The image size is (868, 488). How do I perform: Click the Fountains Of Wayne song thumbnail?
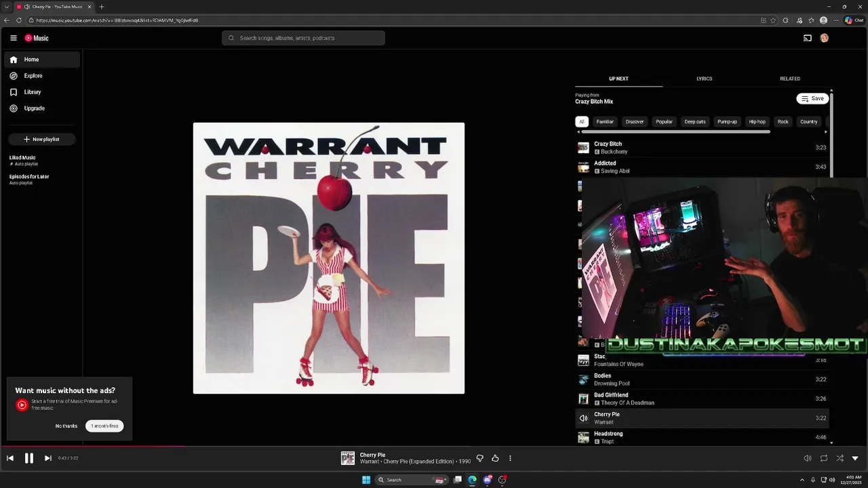click(x=583, y=361)
